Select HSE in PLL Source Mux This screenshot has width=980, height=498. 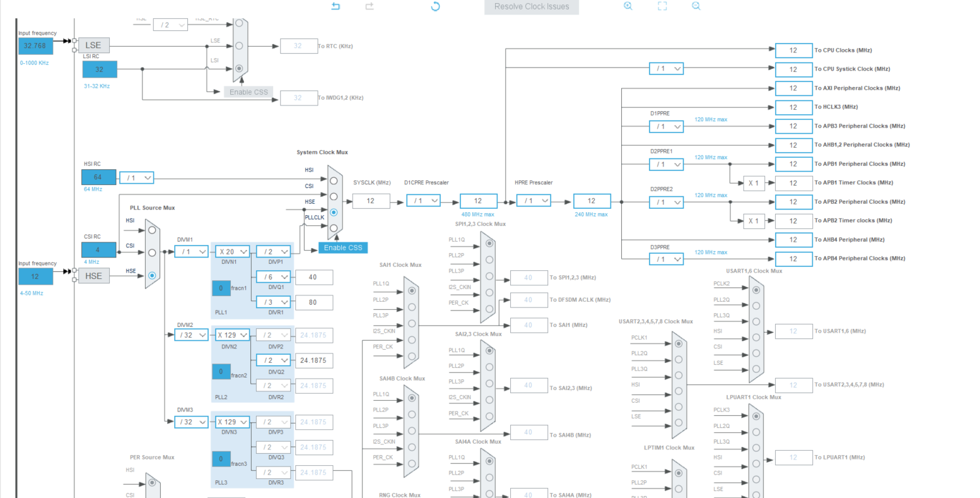click(x=152, y=276)
